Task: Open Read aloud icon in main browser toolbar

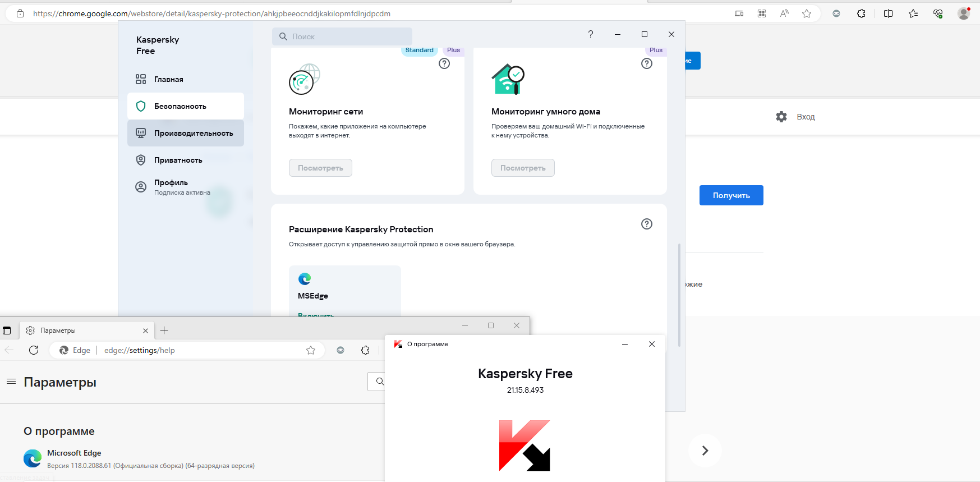Action: [784, 13]
